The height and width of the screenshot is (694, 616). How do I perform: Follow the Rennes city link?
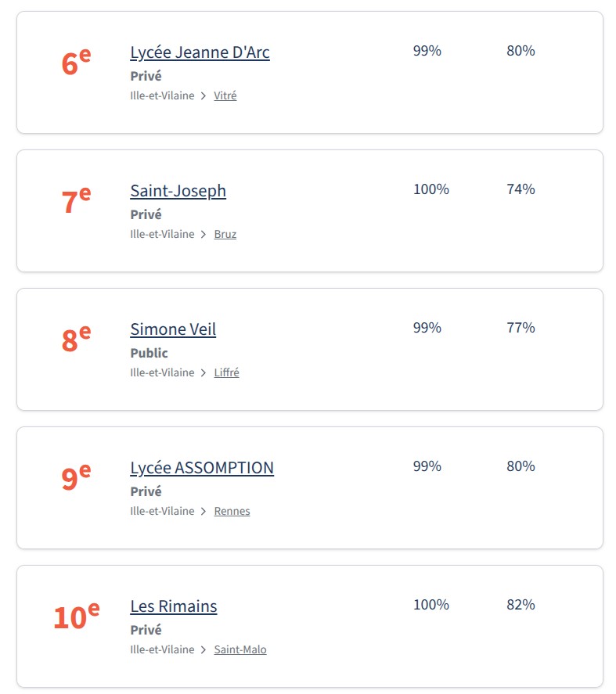point(232,511)
